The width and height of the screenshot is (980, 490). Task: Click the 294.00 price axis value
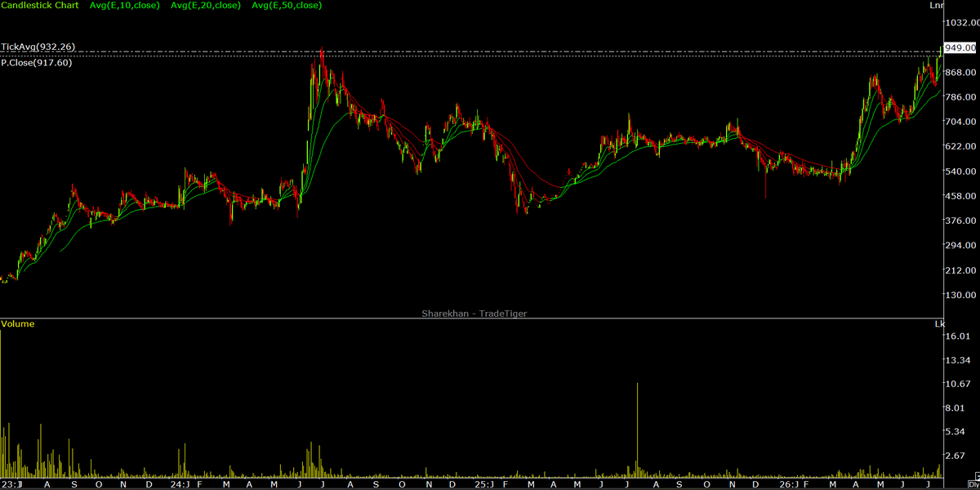click(961, 246)
